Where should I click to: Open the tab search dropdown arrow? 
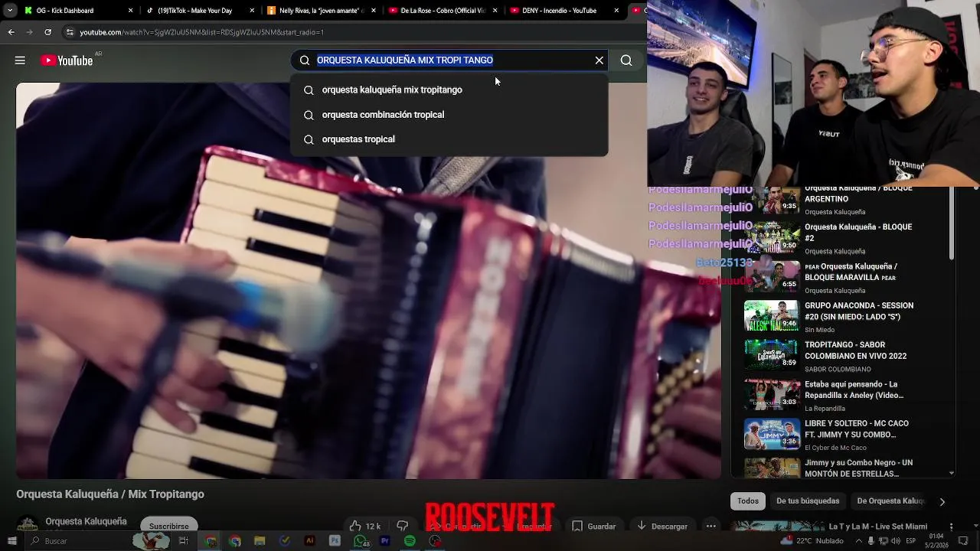[x=10, y=10]
